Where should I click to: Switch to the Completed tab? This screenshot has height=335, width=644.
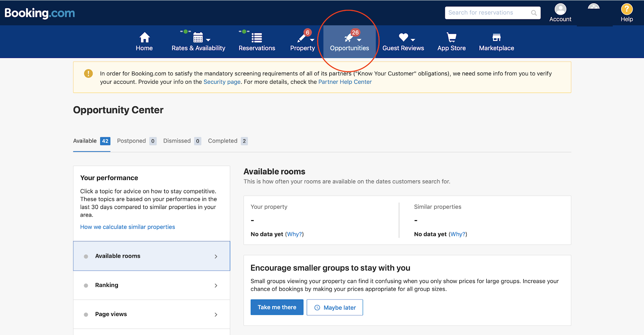coord(228,141)
